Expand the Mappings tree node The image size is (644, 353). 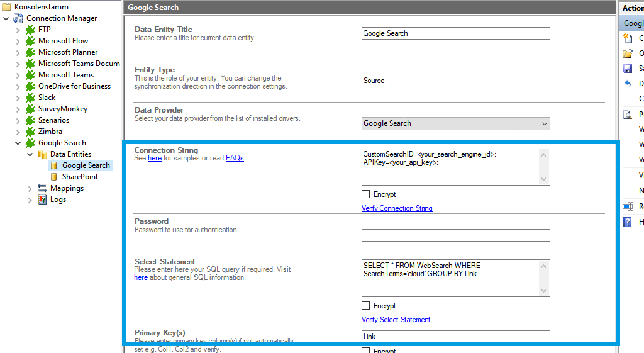(x=30, y=188)
